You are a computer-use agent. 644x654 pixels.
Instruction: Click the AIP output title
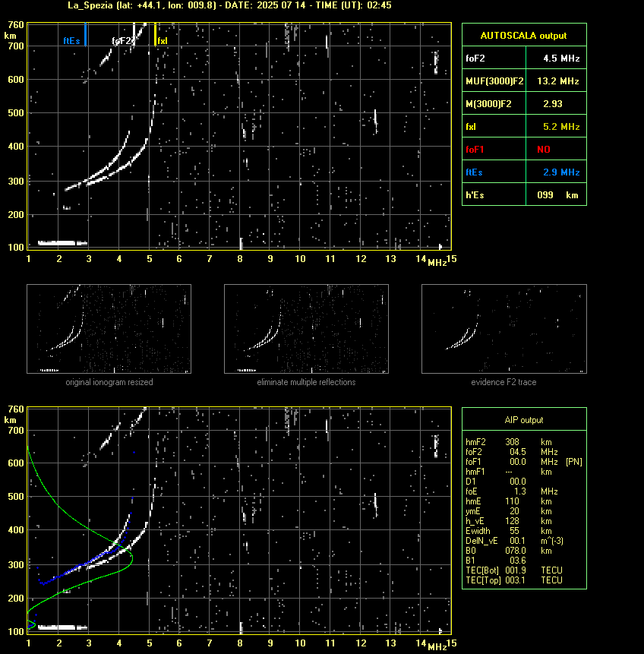tap(524, 420)
